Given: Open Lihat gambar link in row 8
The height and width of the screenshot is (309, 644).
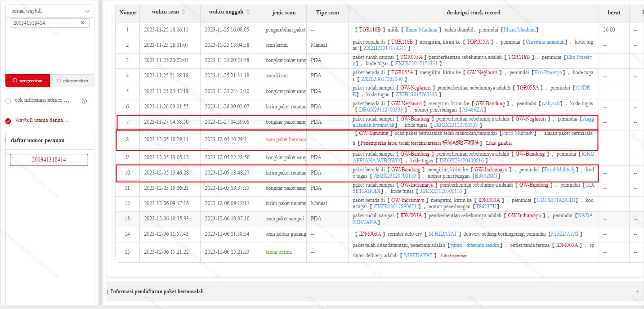Looking at the screenshot, I should 499,143.
